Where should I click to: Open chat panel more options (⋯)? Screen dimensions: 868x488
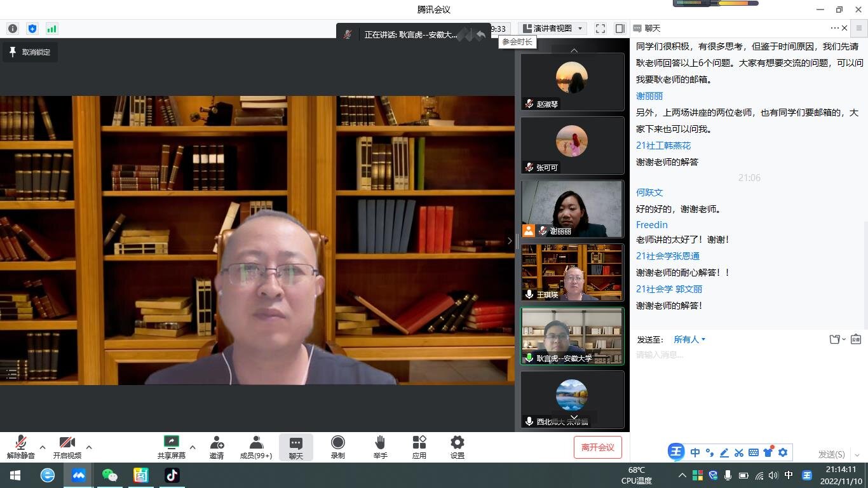coord(834,28)
